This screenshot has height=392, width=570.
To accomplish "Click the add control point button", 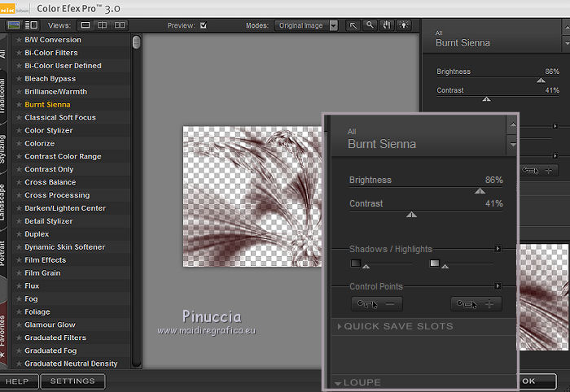I will [x=476, y=304].
